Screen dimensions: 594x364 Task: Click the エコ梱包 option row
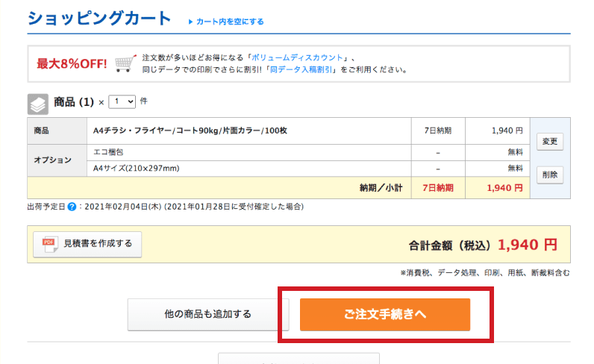click(x=107, y=151)
